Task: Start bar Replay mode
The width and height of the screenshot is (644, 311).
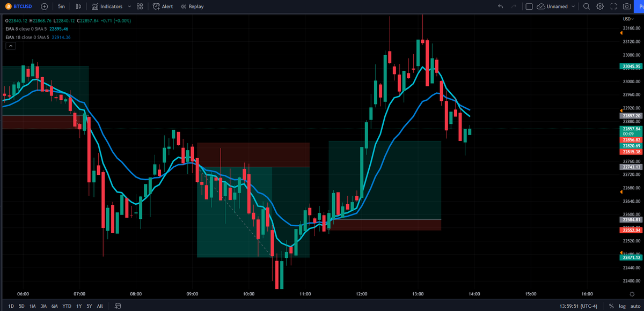Action: point(192,6)
